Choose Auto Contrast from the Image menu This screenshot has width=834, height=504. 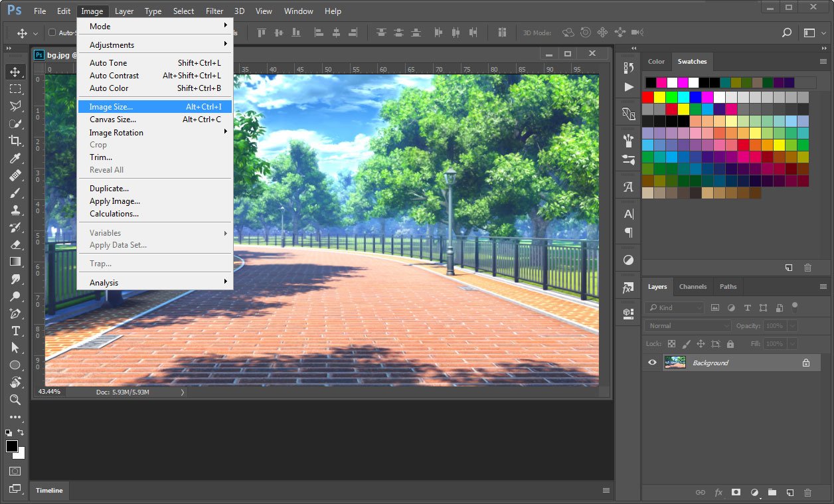[155, 76]
